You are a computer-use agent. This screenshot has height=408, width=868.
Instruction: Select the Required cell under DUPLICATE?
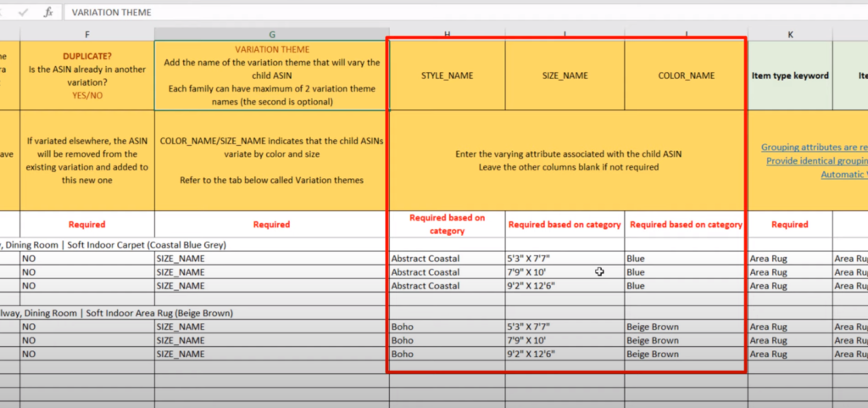pos(87,224)
